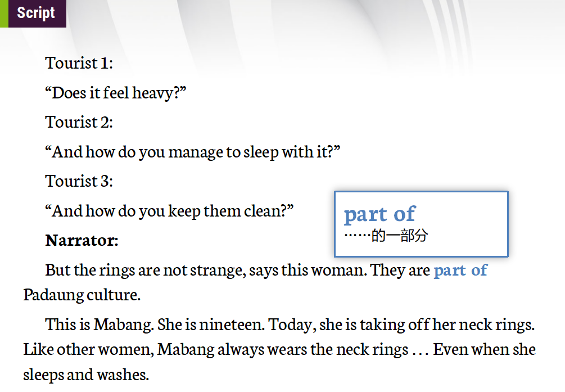The height and width of the screenshot is (392, 565).
Task: Click the 'Tourist 3:' speaker label
Action: coord(79,181)
